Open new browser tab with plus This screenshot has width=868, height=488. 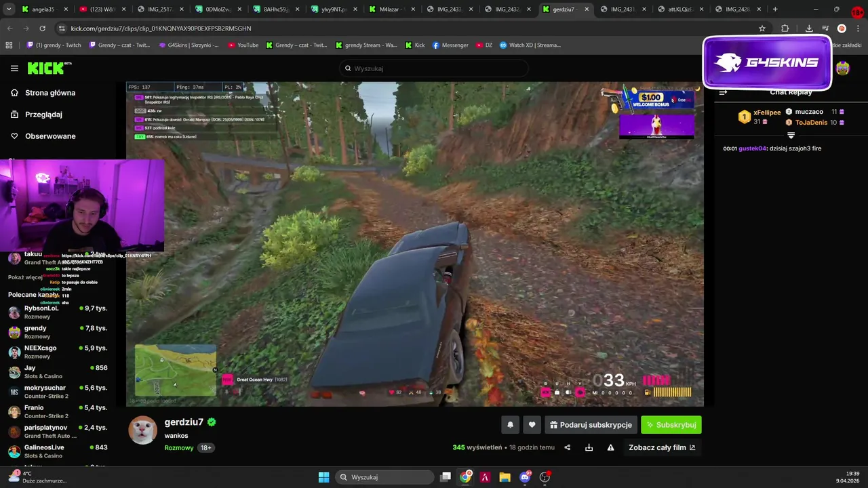point(775,9)
